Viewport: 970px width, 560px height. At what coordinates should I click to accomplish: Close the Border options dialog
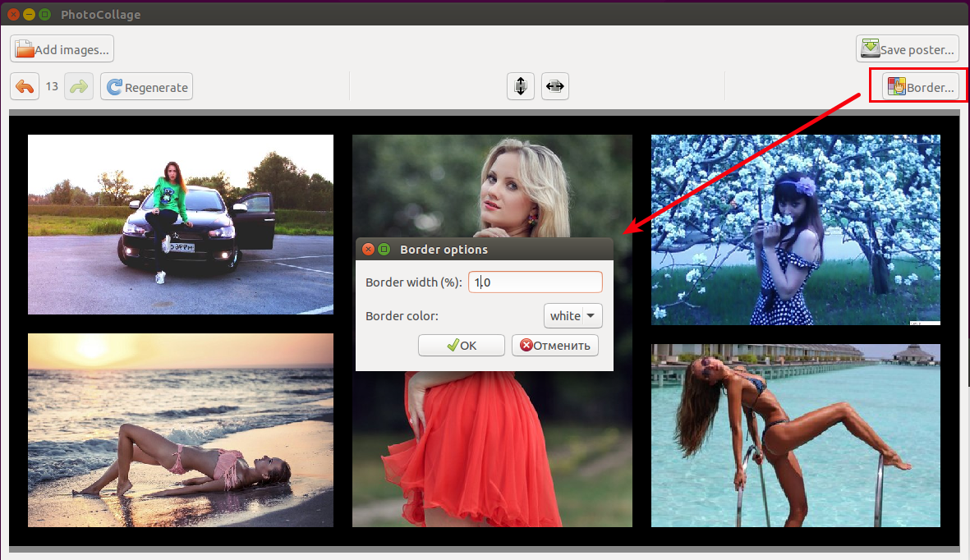point(368,250)
